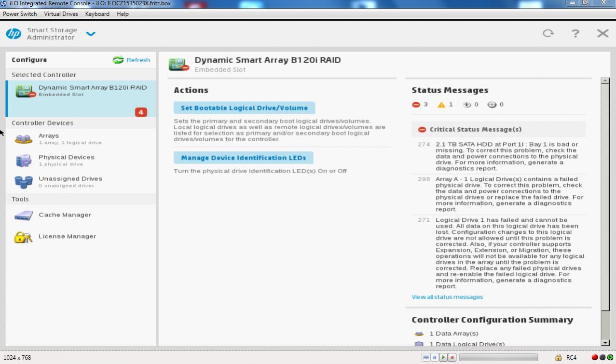Click status message 274 text
The height and width of the screenshot is (364, 616).
click(507, 156)
